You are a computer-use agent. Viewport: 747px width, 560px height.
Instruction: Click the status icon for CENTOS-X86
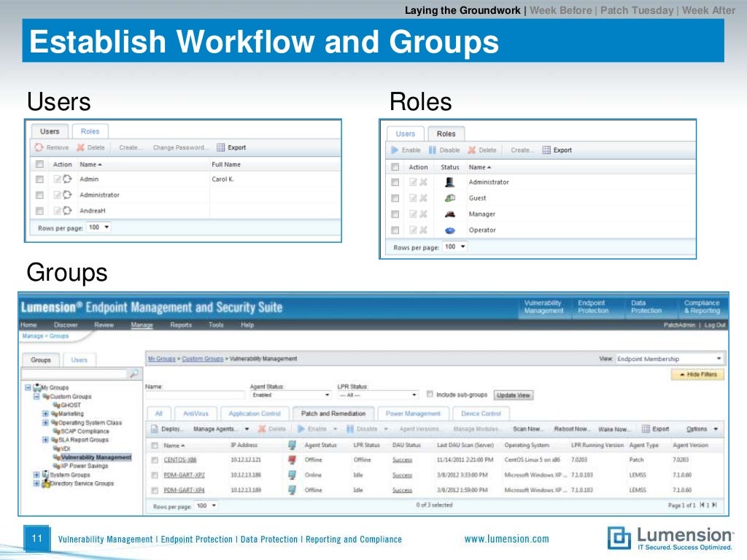click(x=292, y=459)
